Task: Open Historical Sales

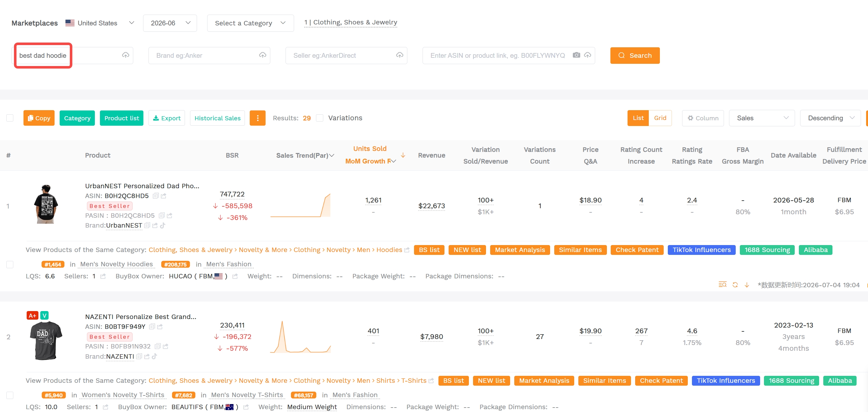Action: coord(217,118)
